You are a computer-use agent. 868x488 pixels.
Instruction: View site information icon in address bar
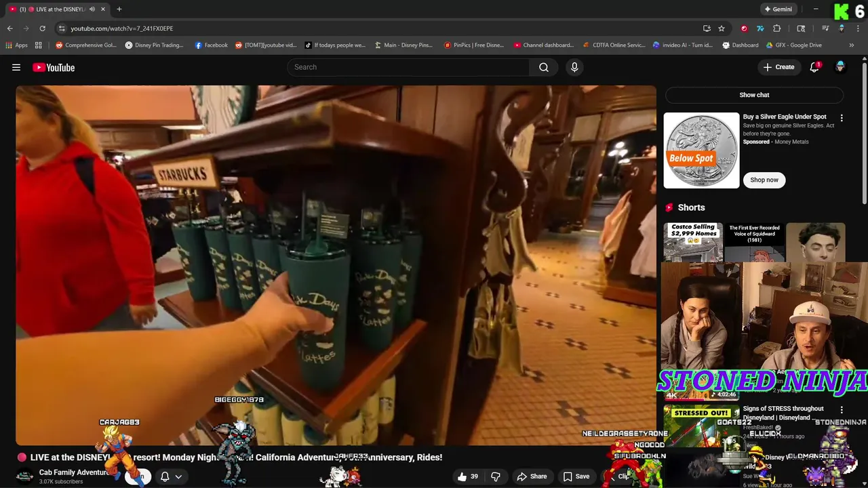pos(62,28)
